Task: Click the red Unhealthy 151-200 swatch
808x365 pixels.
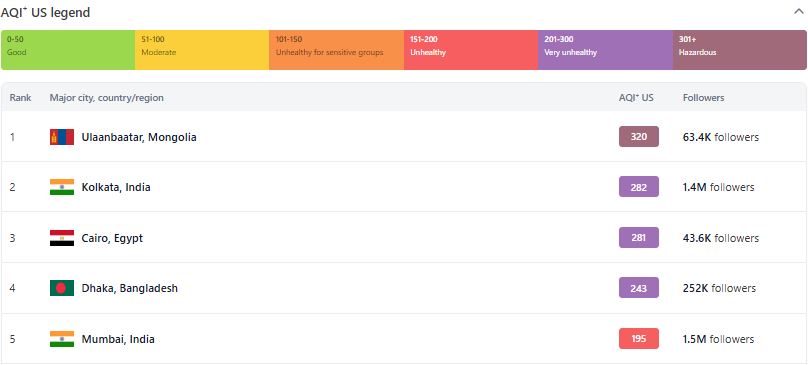Action: point(471,50)
